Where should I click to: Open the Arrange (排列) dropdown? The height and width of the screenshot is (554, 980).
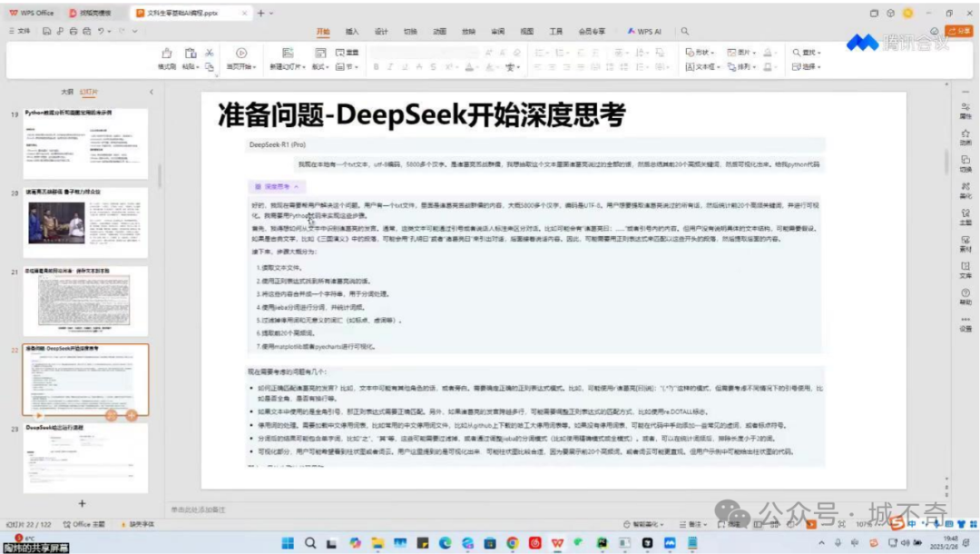[742, 67]
